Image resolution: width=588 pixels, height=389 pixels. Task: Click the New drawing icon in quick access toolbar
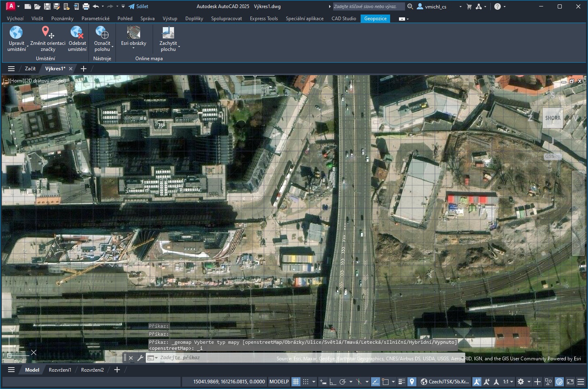(x=27, y=6)
